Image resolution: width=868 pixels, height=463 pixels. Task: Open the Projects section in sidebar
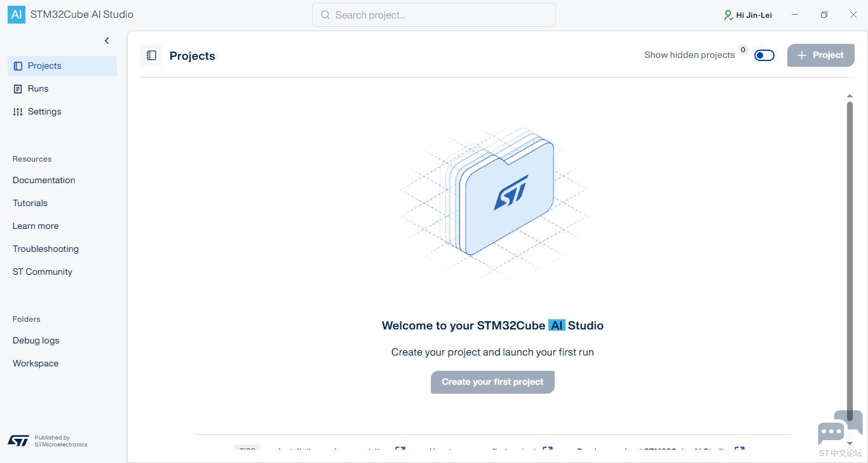pyautogui.click(x=62, y=66)
